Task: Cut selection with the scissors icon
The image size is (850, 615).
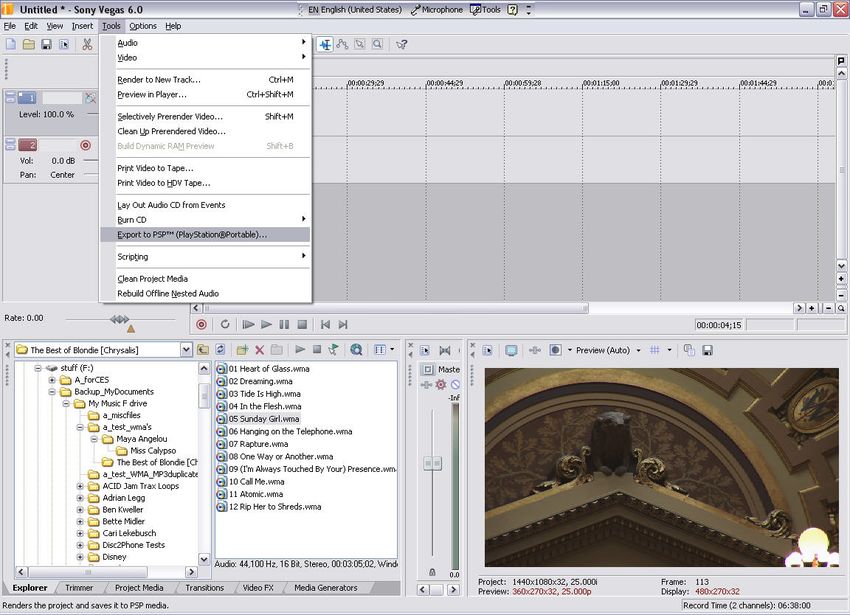Action: 87,44
